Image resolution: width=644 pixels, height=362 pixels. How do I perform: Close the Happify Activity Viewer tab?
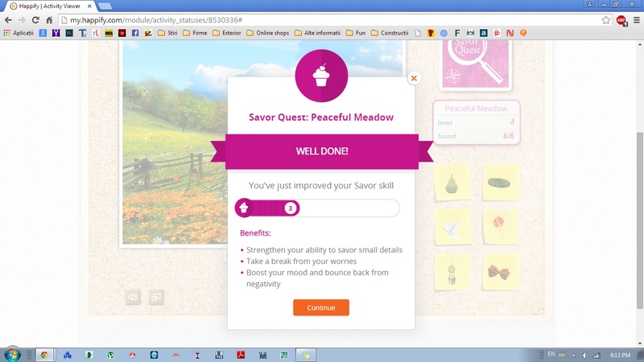point(89,6)
